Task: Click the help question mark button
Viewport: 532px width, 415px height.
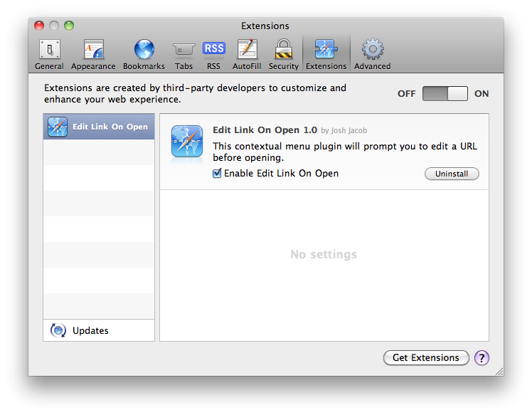Action: pos(482,357)
